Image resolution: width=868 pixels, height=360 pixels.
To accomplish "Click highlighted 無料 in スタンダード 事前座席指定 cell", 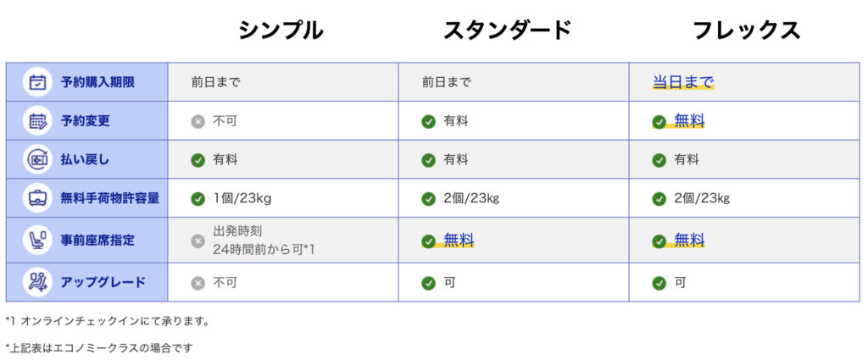I will [x=459, y=241].
